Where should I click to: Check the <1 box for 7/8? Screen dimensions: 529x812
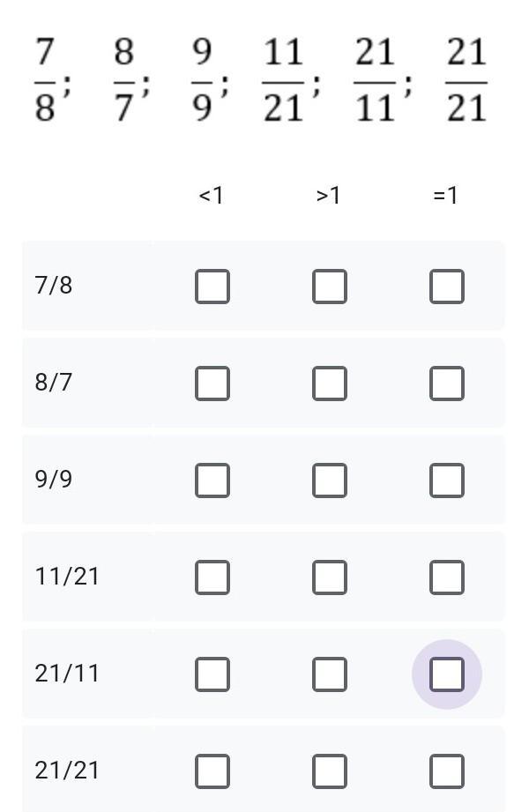point(212,287)
